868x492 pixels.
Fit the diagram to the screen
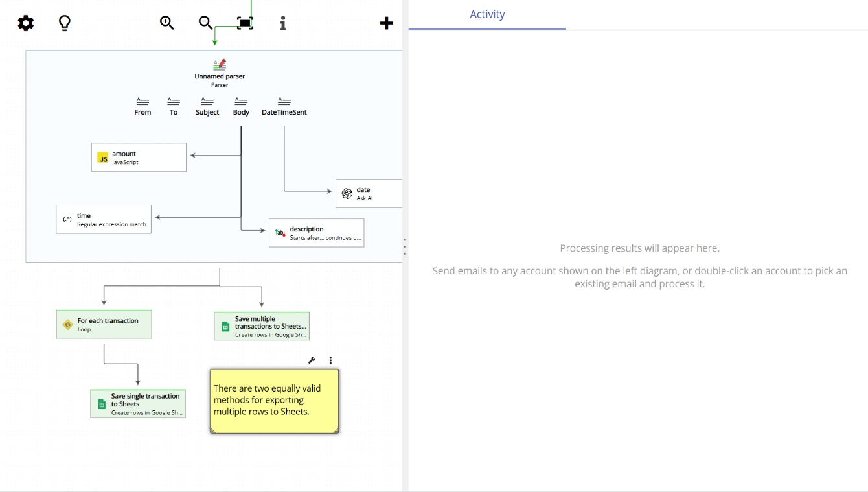coord(244,21)
